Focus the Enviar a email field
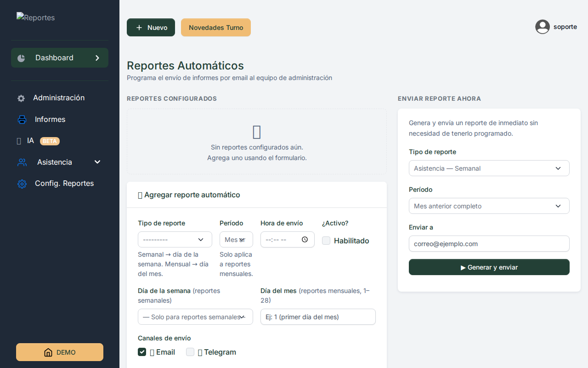Viewport: 588px width, 368px height. [x=489, y=244]
